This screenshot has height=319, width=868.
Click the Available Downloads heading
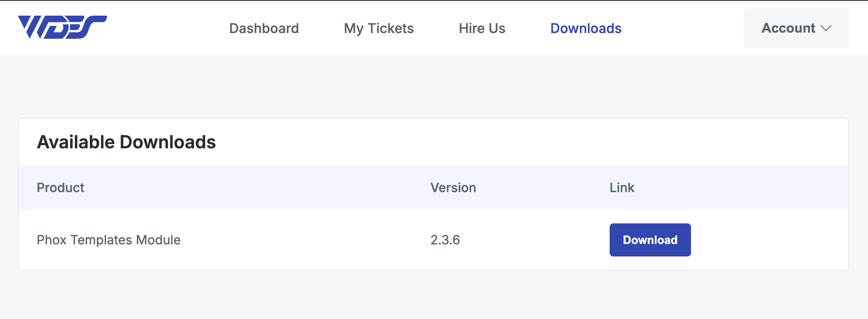(x=126, y=142)
